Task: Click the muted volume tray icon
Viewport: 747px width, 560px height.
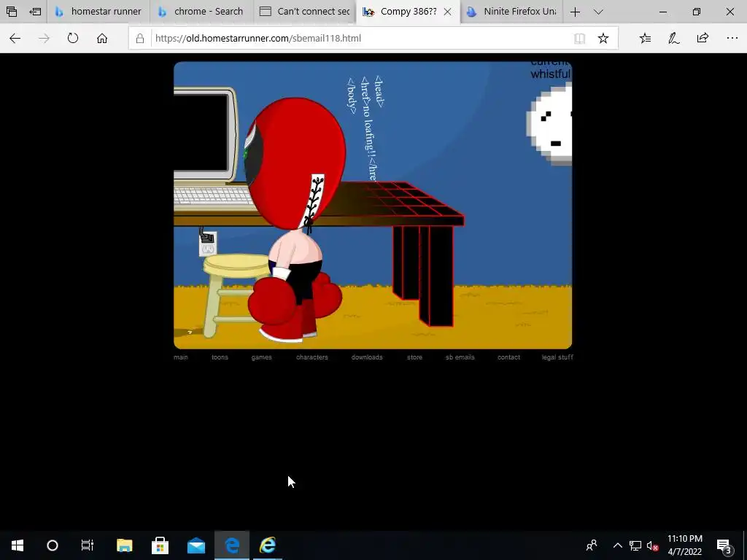Action: pos(653,545)
